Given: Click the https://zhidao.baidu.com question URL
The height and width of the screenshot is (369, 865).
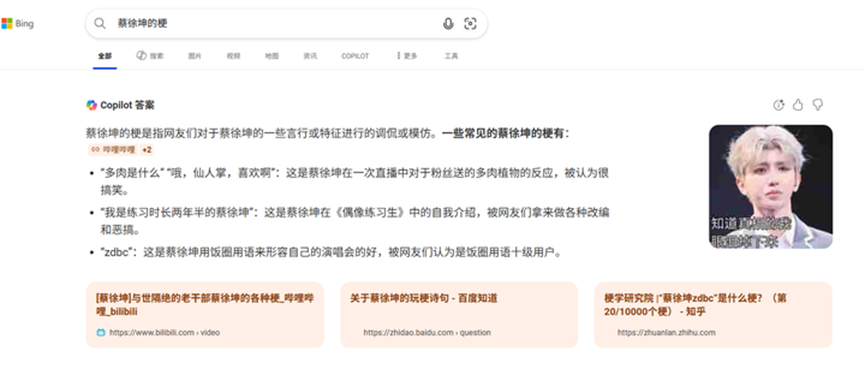Looking at the screenshot, I should (x=427, y=333).
